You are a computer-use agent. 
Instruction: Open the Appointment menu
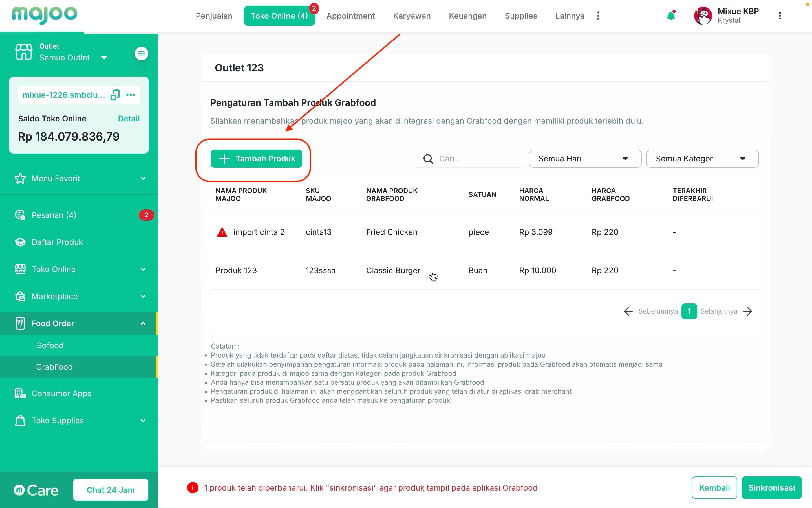[350, 16]
